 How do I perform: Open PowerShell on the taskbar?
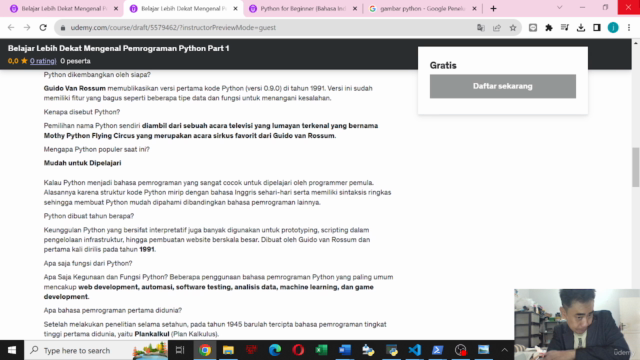438,350
